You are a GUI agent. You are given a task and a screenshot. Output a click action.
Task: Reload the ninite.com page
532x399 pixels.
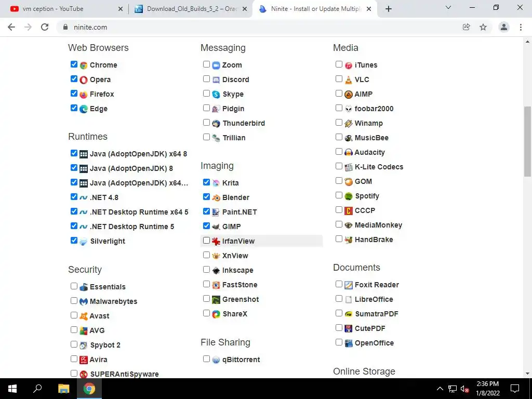pyautogui.click(x=45, y=27)
